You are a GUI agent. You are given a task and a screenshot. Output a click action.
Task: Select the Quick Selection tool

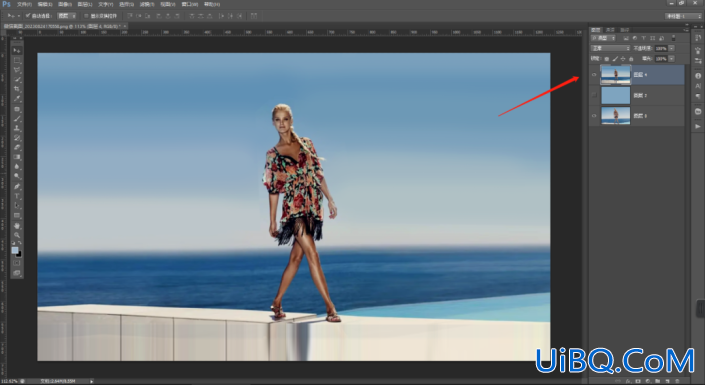(x=17, y=80)
